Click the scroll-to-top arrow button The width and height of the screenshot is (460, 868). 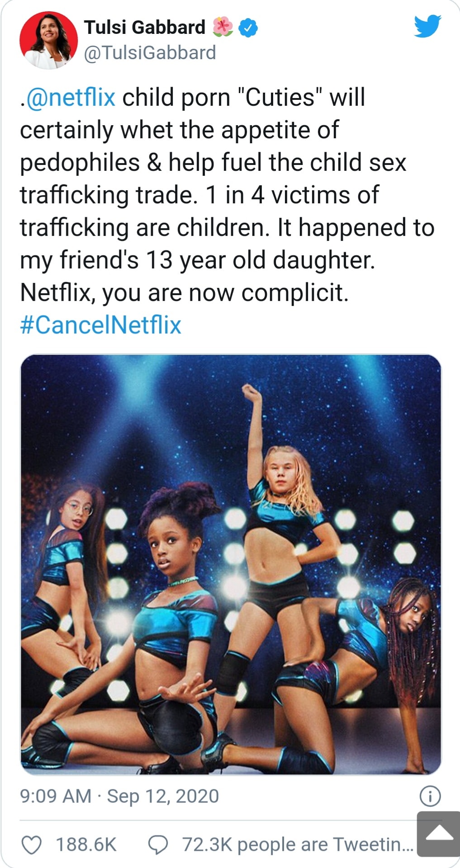pyautogui.click(x=438, y=834)
